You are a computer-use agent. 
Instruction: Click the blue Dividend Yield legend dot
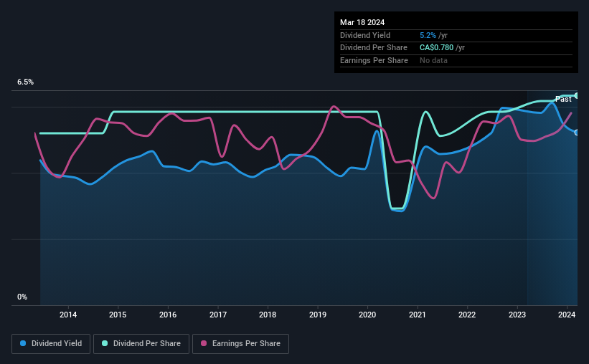[23, 343]
